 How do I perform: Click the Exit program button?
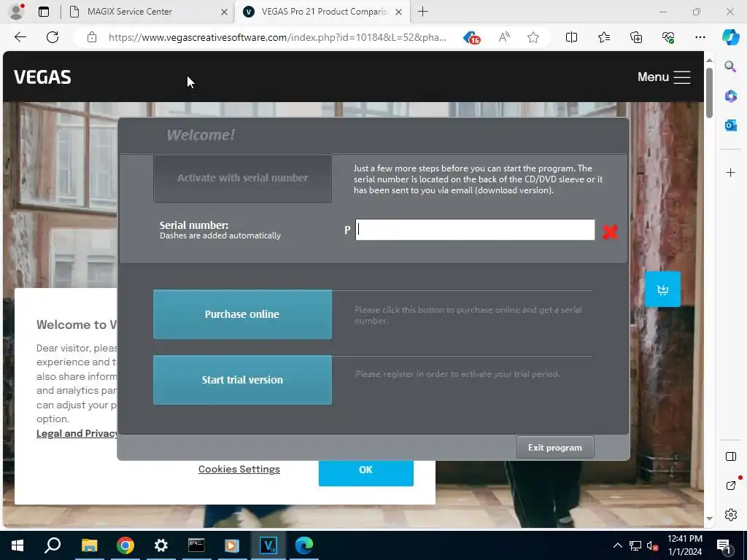(x=555, y=448)
